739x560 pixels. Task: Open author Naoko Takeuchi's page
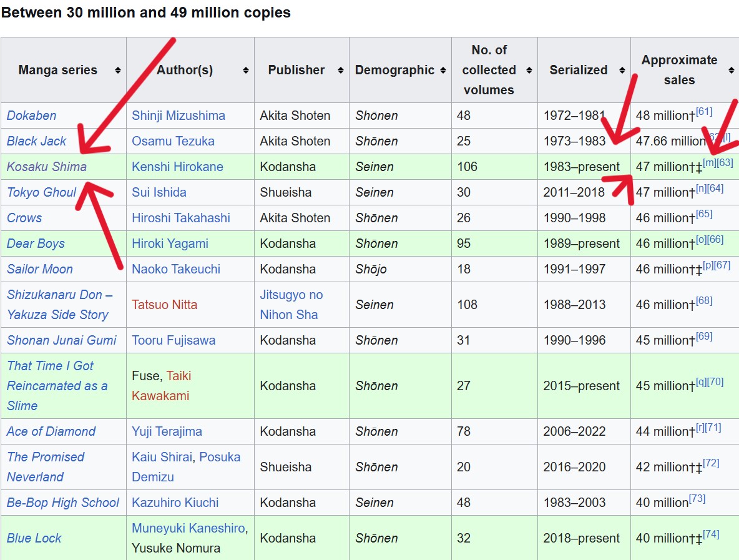(x=176, y=269)
